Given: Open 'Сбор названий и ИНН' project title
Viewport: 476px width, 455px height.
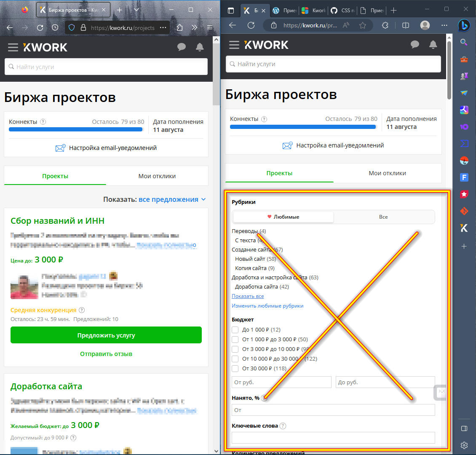Looking at the screenshot, I should (x=57, y=221).
